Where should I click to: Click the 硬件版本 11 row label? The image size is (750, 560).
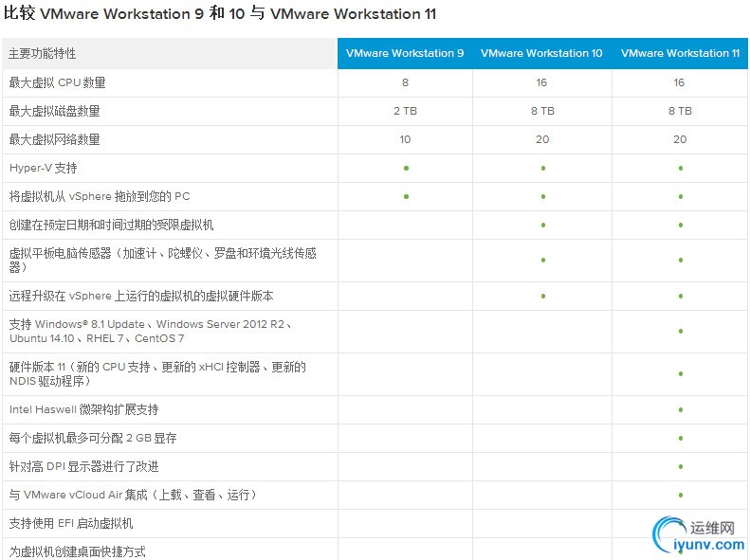tap(157, 373)
